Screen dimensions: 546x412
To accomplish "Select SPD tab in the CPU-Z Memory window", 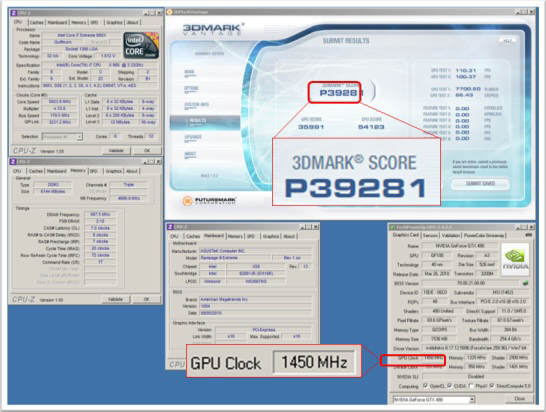I will click(x=94, y=171).
